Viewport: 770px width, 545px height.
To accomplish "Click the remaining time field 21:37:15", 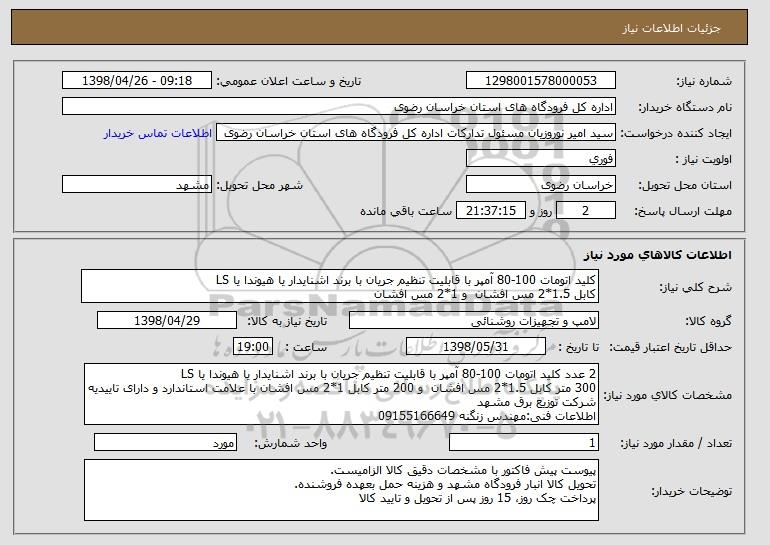I will click(x=491, y=211).
